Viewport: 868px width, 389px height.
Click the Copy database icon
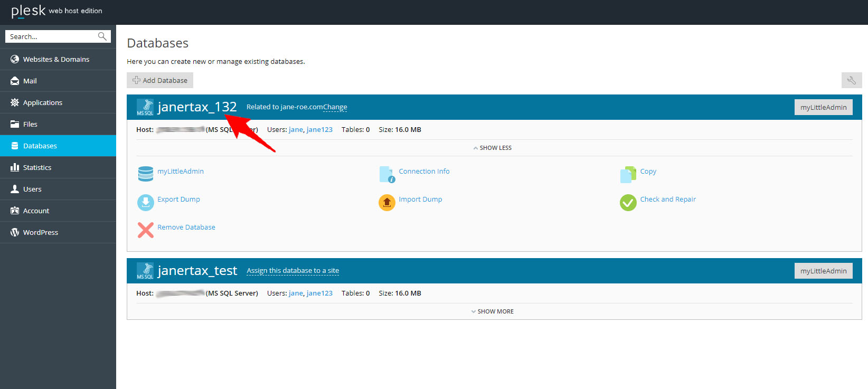pyautogui.click(x=628, y=174)
